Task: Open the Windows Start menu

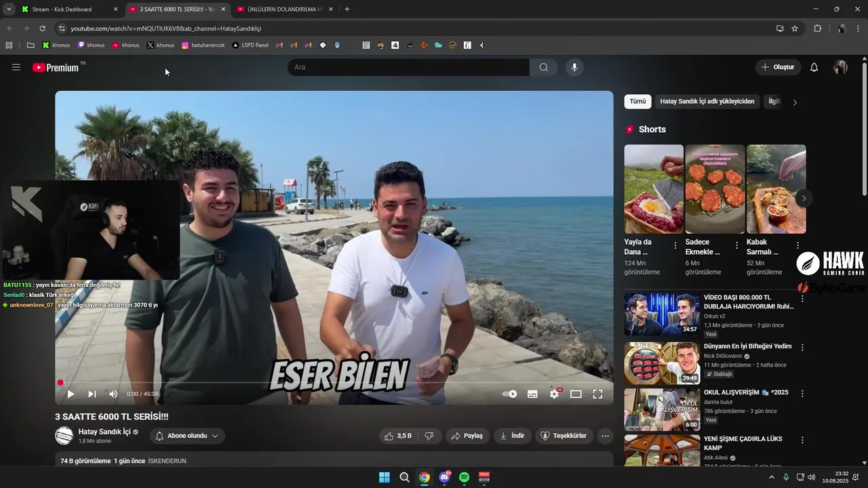Action: (x=384, y=477)
